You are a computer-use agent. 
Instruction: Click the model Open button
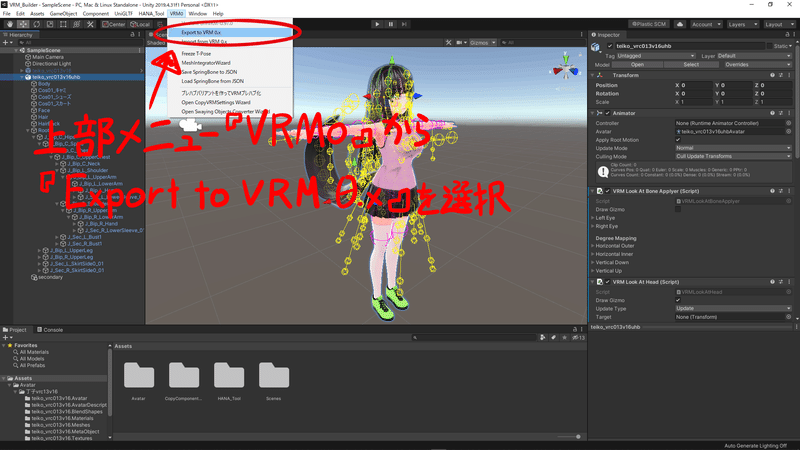(x=637, y=65)
